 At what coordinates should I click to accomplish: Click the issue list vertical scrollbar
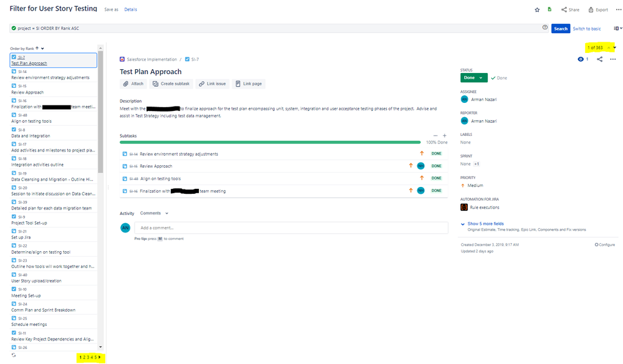pos(100,112)
